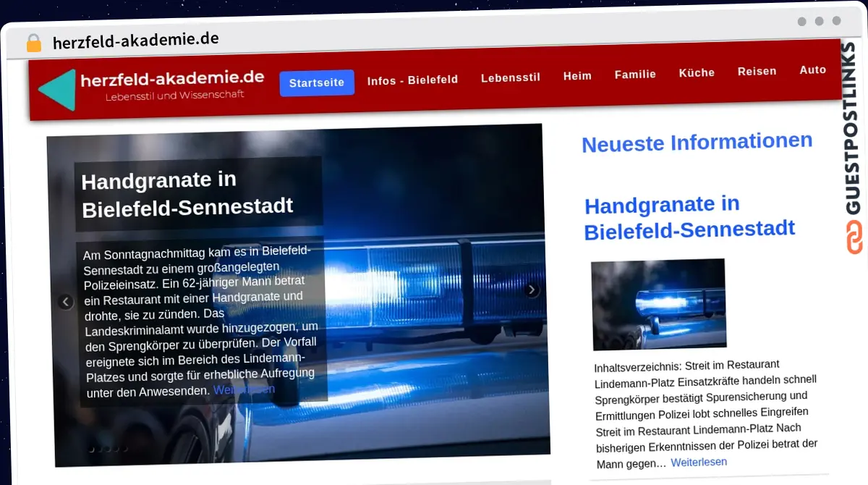Select the Auto menu entry
This screenshot has width=868, height=485.
point(813,69)
